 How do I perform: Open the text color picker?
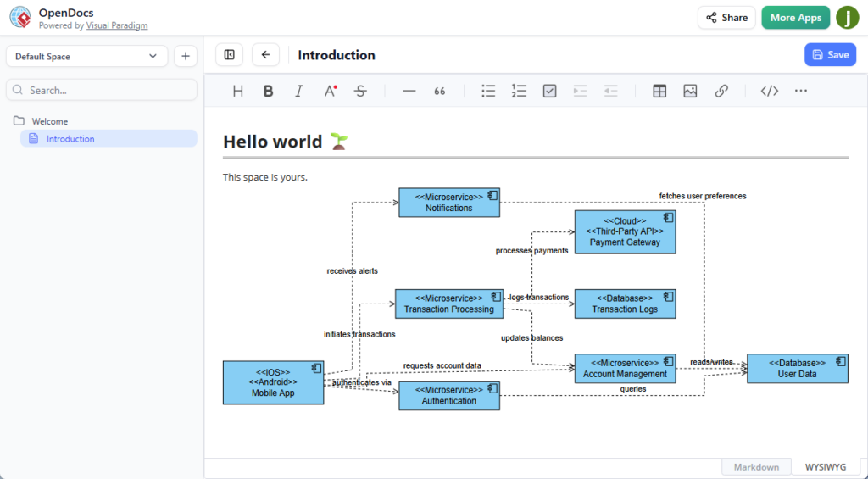[331, 92]
